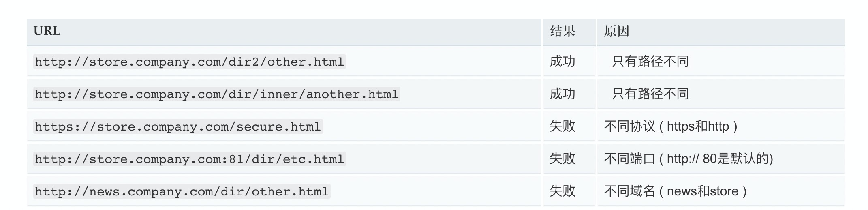The image size is (868, 210).
Task: Click 只有路径不同 reason in second row
Action: click(650, 94)
